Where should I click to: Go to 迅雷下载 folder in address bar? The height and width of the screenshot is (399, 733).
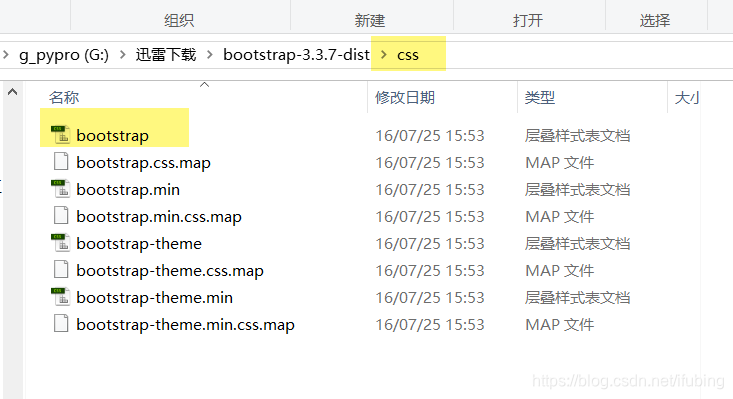click(x=166, y=55)
